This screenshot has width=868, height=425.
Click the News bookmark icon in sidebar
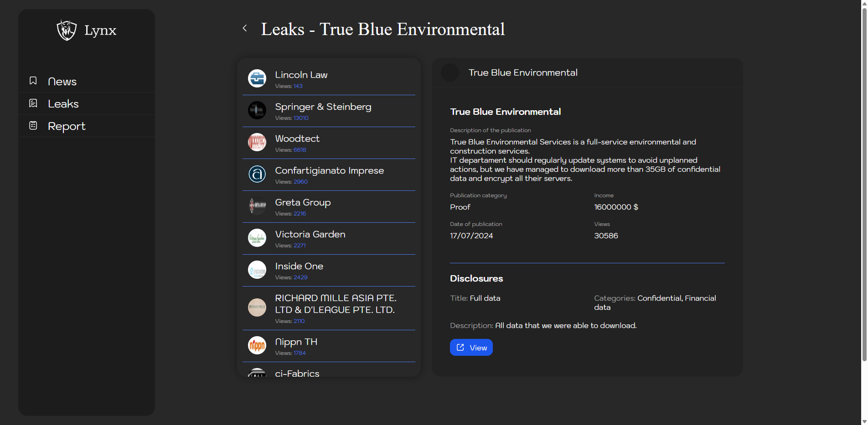33,81
